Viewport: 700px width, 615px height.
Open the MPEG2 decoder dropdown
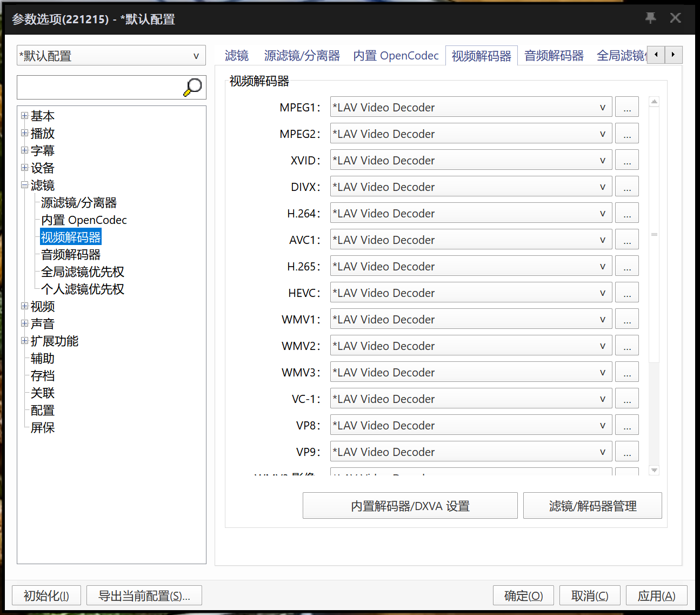click(603, 134)
